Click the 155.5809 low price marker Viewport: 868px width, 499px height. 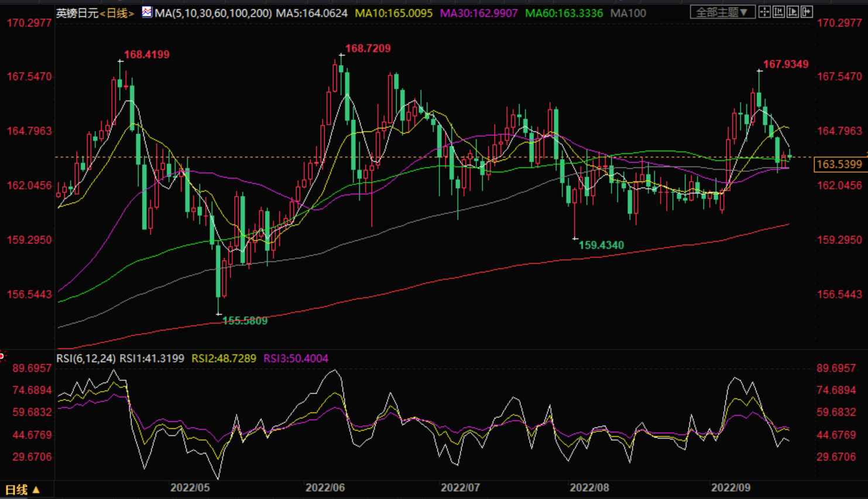245,321
